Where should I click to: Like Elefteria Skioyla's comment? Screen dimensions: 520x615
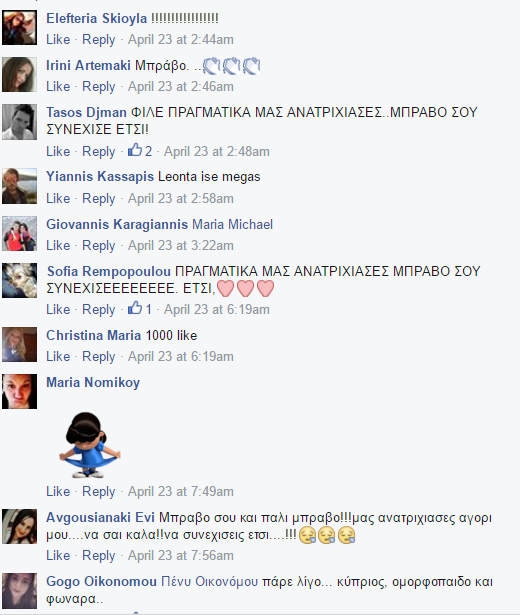[x=58, y=40]
